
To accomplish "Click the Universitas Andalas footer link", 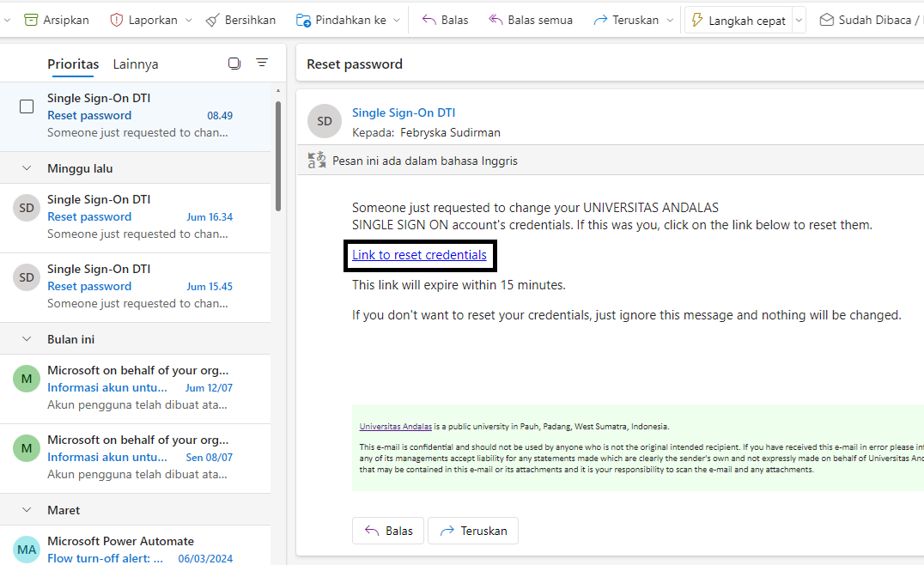I will (395, 427).
